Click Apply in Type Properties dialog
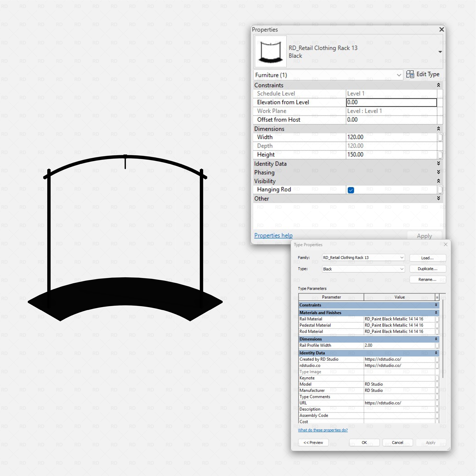 [x=431, y=443]
